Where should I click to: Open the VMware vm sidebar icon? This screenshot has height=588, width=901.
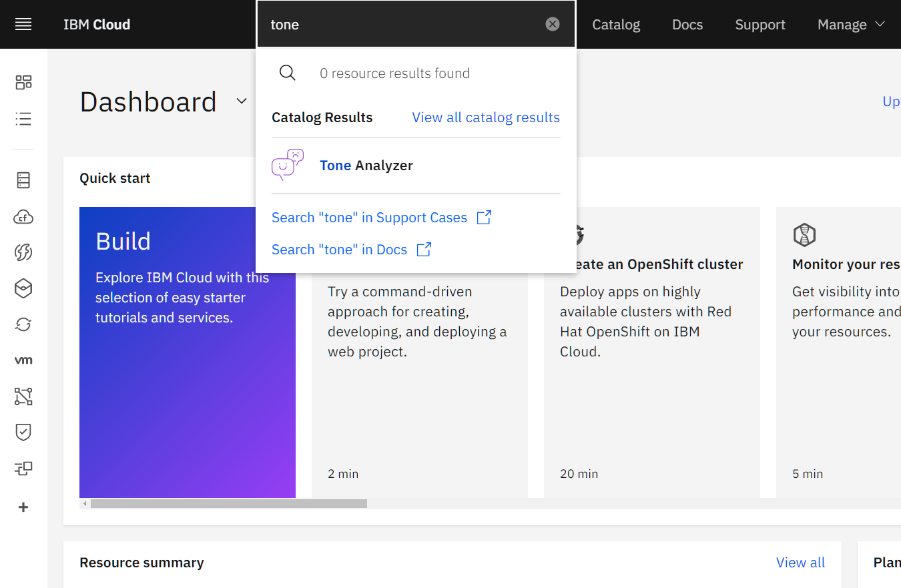tap(23, 360)
